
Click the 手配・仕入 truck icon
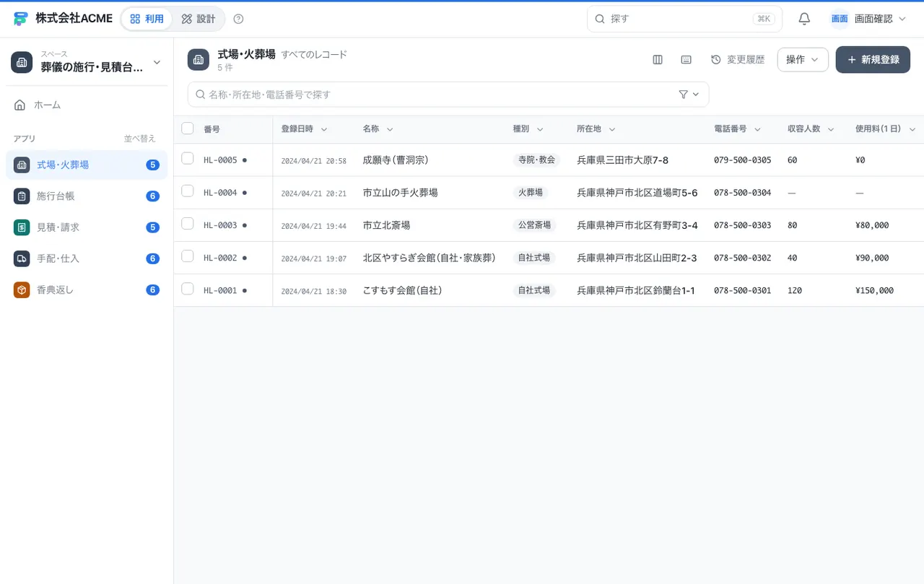pos(22,258)
